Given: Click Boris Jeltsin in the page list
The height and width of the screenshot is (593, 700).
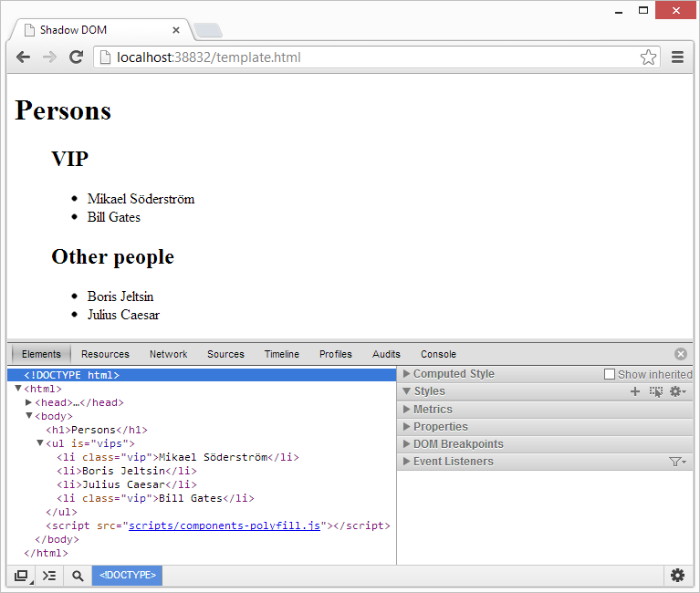Looking at the screenshot, I should (120, 296).
